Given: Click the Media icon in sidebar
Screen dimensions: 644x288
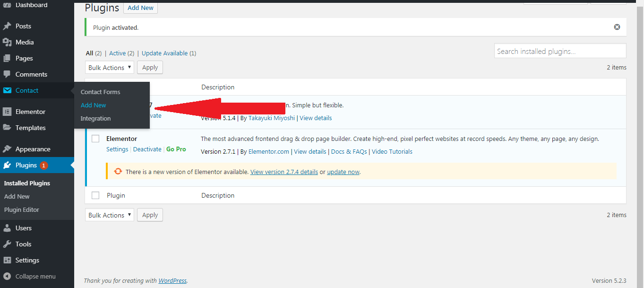Looking at the screenshot, I should point(7,42).
